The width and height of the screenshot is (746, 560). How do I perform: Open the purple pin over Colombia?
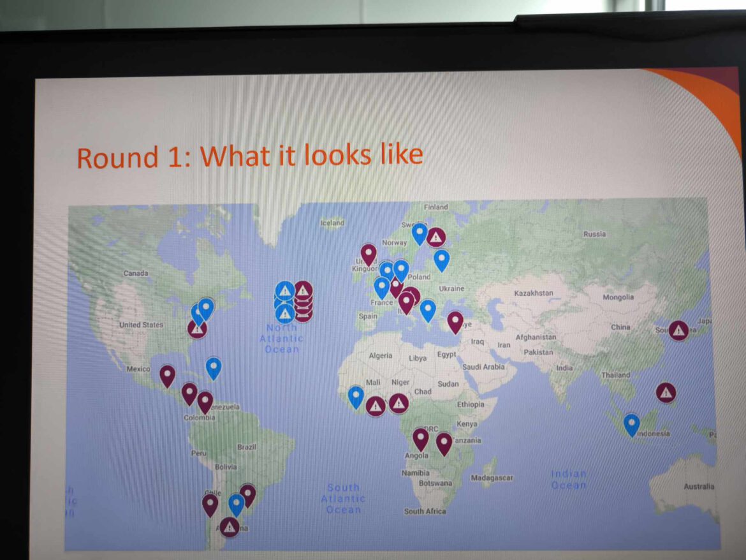[205, 402]
